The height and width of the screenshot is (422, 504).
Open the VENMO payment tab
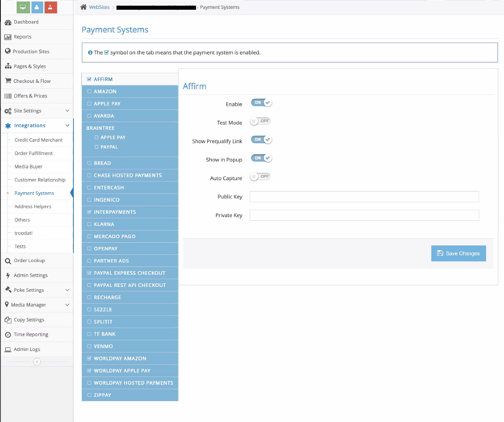[x=130, y=346]
